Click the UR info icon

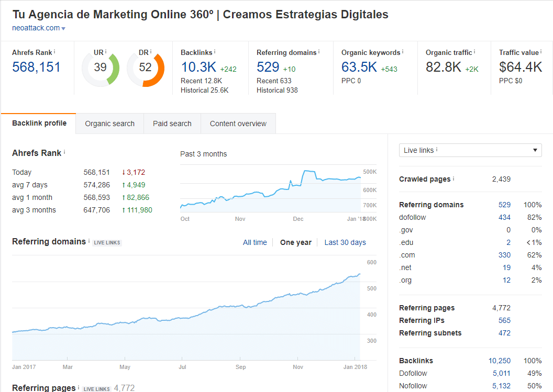point(105,52)
